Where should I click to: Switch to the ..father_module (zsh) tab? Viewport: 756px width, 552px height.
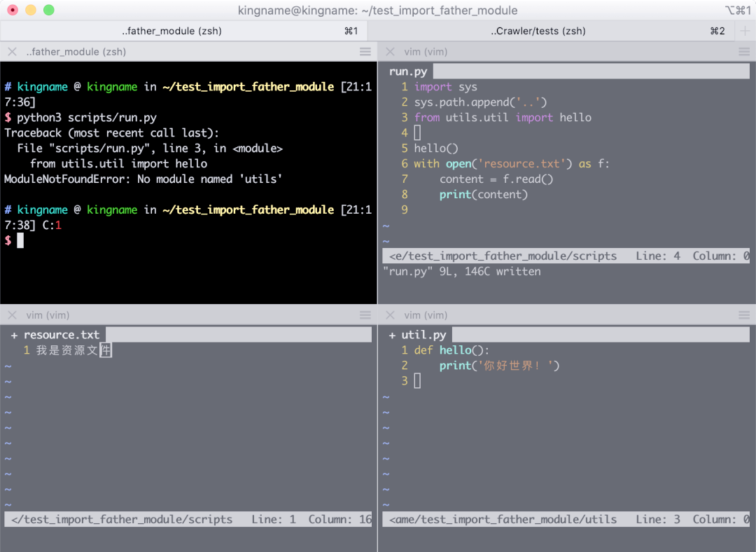pyautogui.click(x=183, y=31)
